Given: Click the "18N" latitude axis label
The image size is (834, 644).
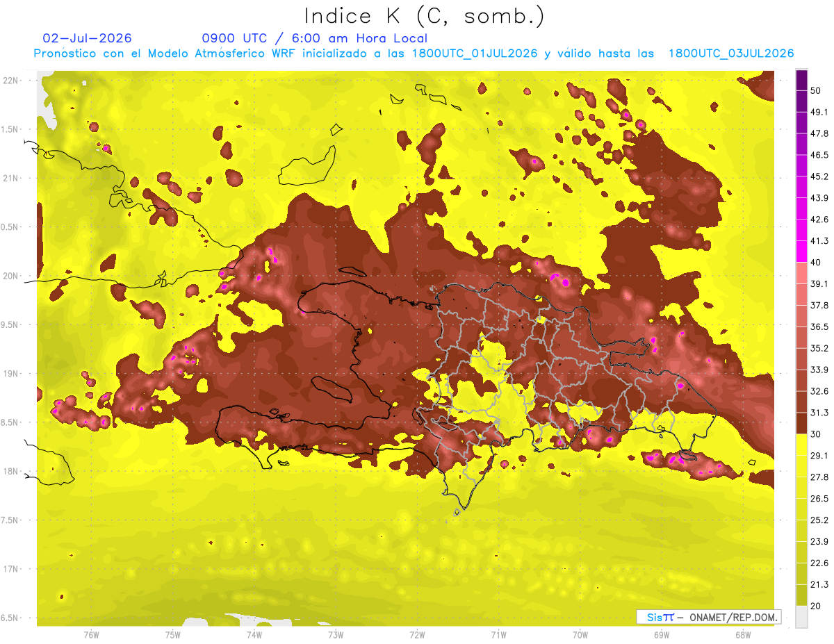Looking at the screenshot, I should (x=11, y=471).
